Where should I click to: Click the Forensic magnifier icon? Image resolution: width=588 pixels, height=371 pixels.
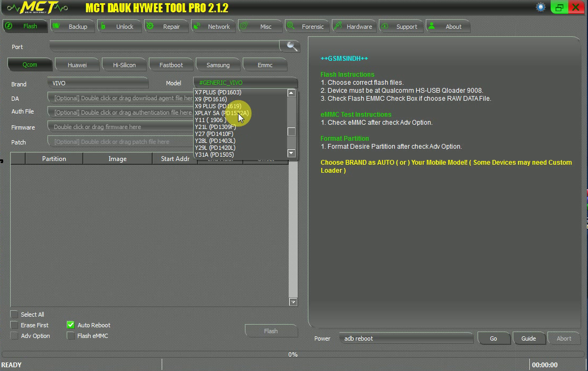(291, 26)
